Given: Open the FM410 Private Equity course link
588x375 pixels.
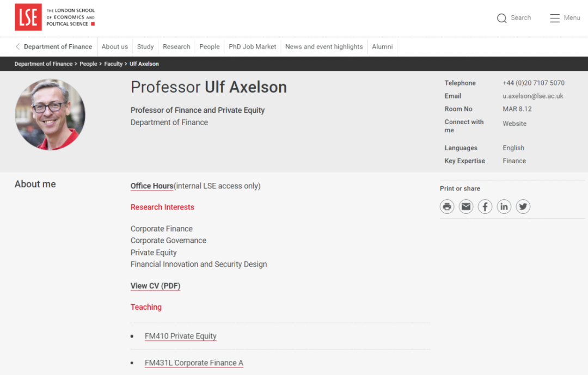Looking at the screenshot, I should pos(181,336).
